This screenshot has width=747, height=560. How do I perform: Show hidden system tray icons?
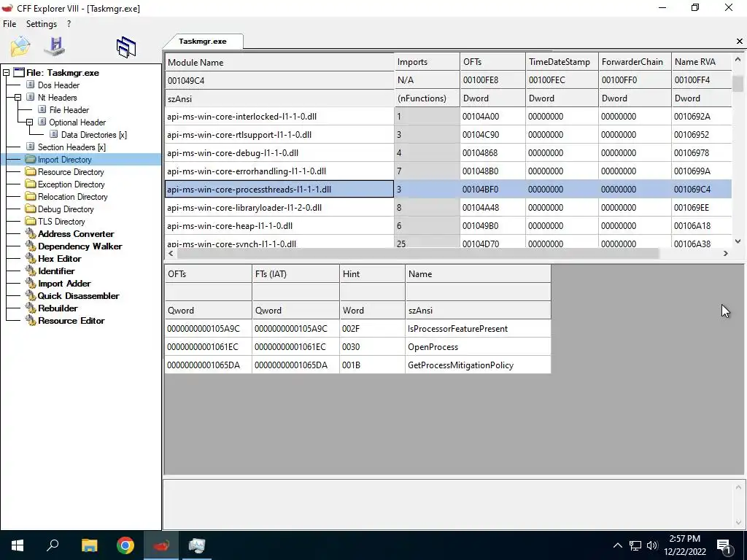pyautogui.click(x=617, y=545)
